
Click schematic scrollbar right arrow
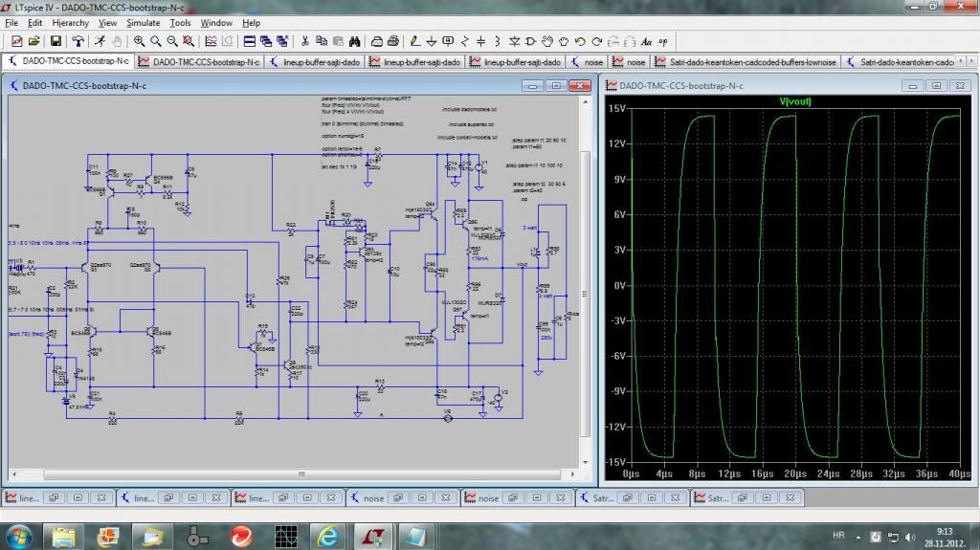coord(572,474)
